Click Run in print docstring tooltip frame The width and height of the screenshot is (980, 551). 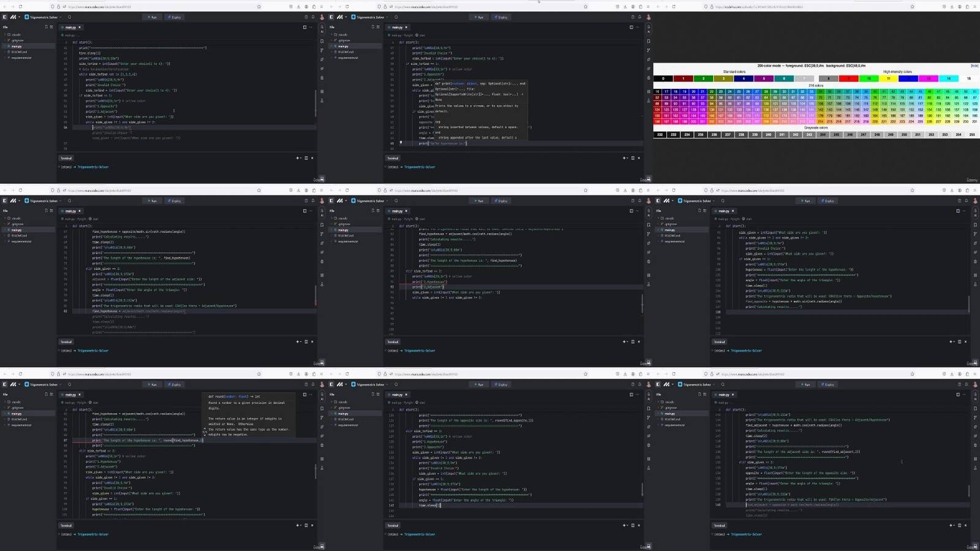[x=478, y=17]
